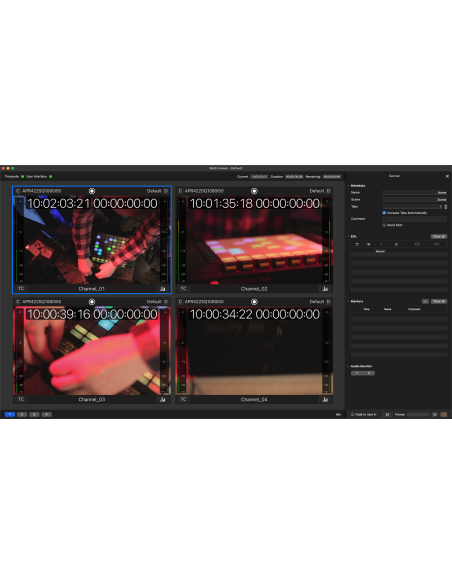This screenshot has width=452, height=584.
Task: Click the record indicator icon above Channel_03
Action: (92, 302)
